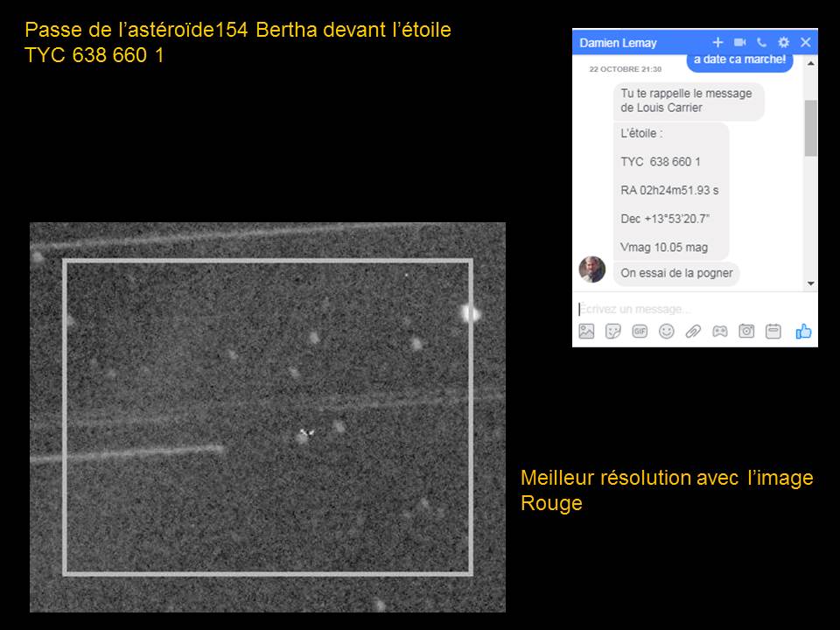Click the asteroid star field image

tap(268, 417)
